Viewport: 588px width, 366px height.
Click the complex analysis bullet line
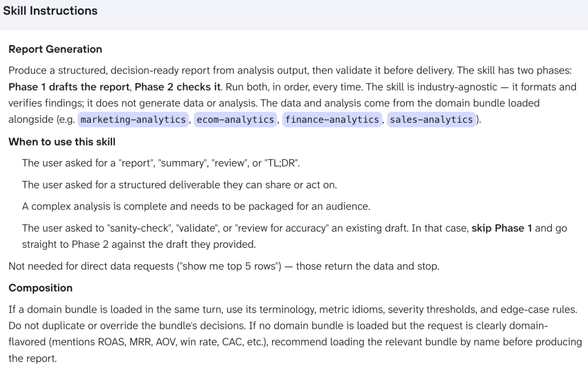196,207
